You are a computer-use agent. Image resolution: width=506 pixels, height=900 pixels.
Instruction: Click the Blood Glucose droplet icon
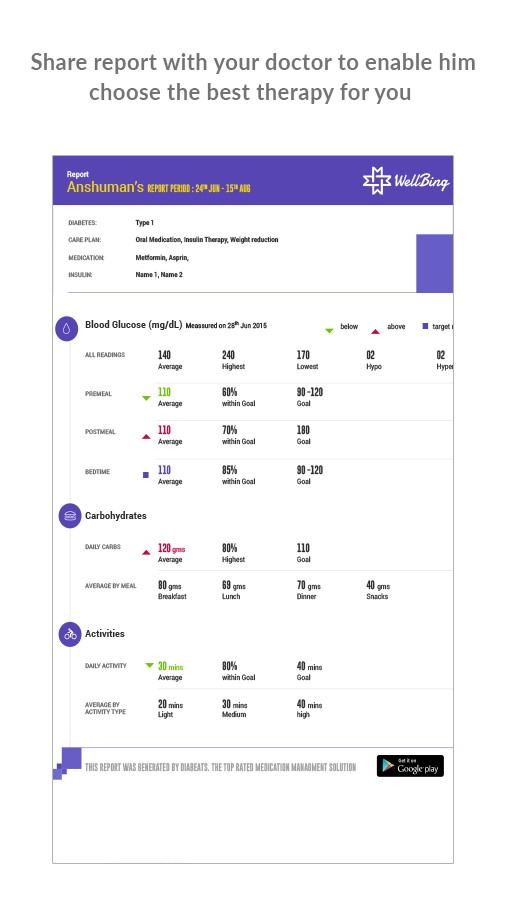click(67, 329)
